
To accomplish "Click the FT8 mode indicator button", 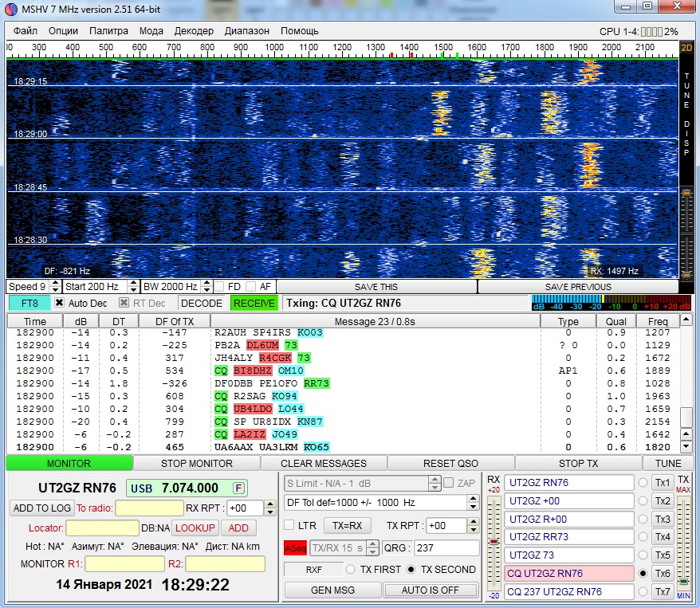I will tap(29, 303).
